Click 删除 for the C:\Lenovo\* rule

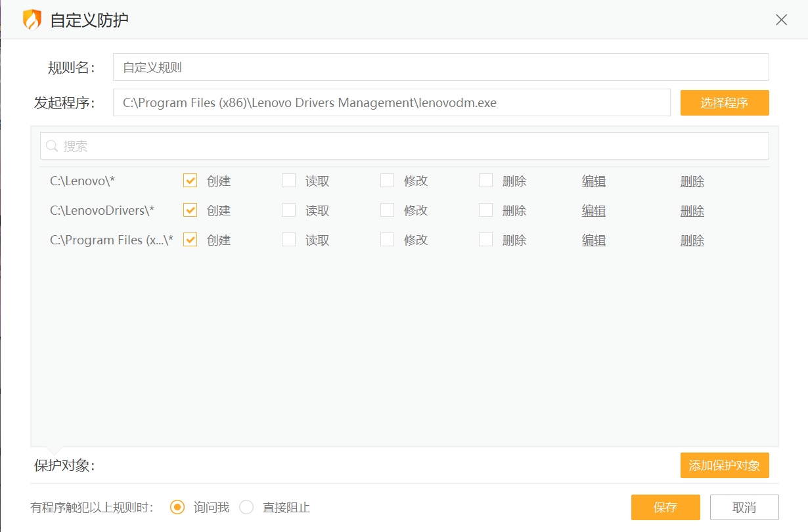[x=692, y=181]
